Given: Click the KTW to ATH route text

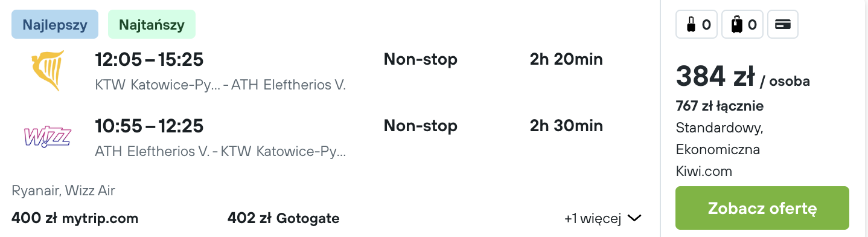Looking at the screenshot, I should pos(220,85).
